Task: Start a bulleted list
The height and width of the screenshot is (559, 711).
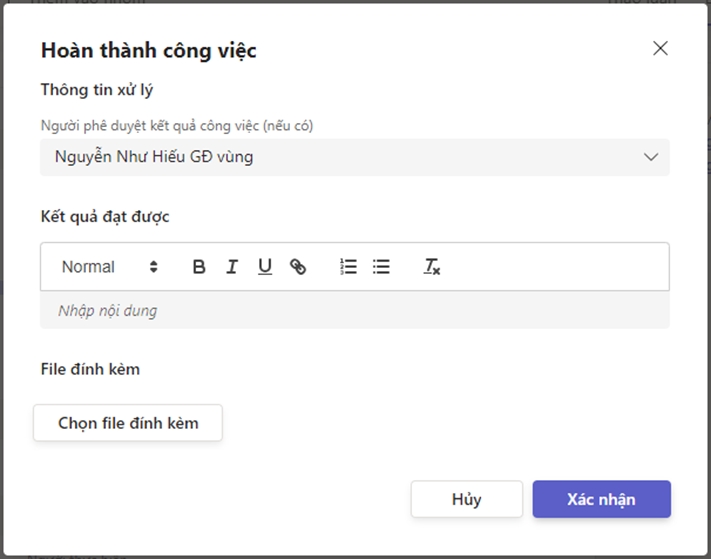Action: [x=381, y=267]
